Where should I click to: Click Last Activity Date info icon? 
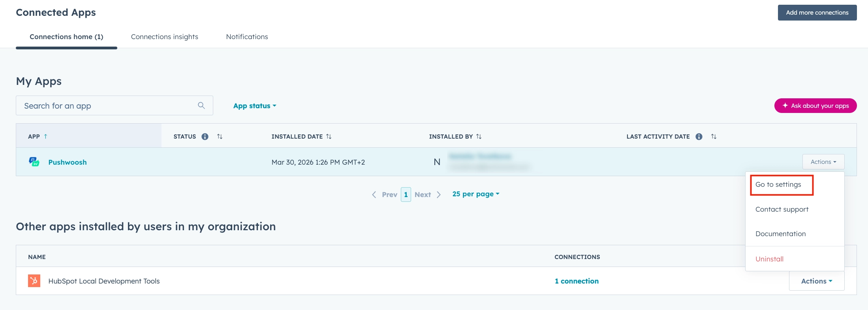(699, 137)
